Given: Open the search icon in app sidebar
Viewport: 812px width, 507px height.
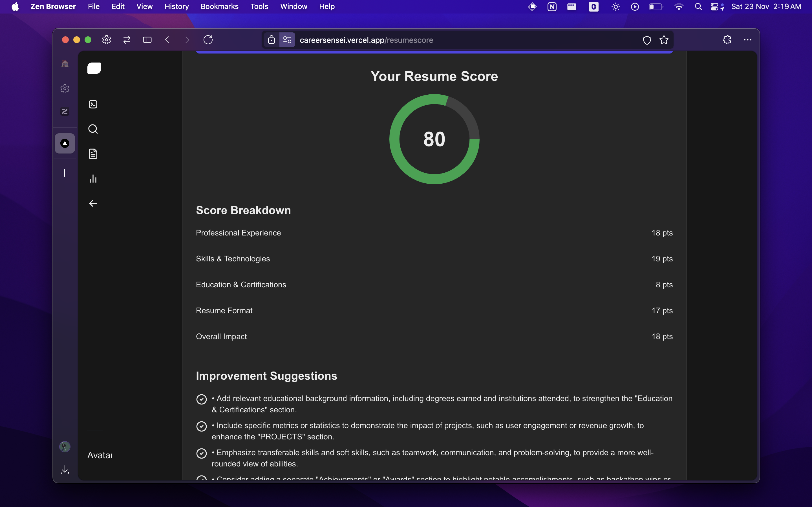Looking at the screenshot, I should (x=93, y=129).
